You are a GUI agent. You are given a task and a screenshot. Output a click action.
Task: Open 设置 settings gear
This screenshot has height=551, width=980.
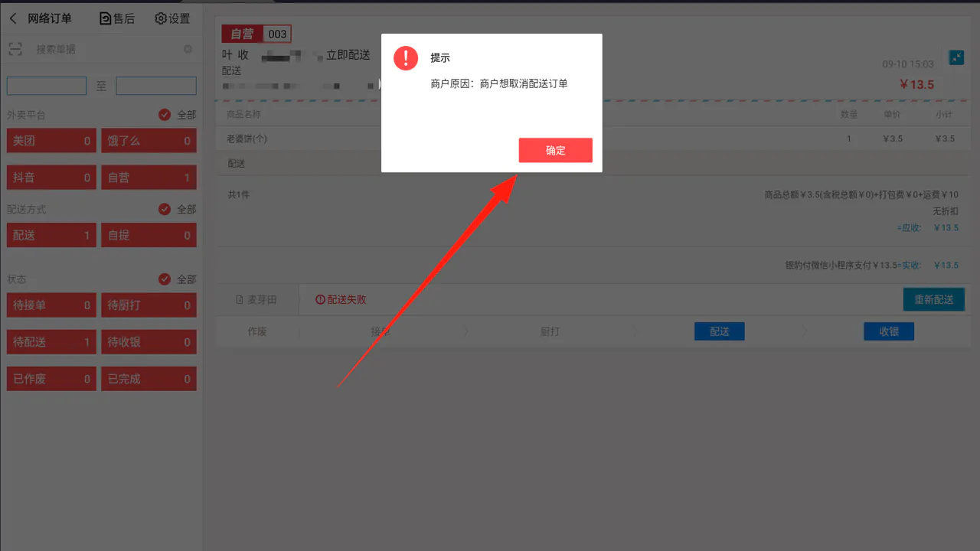point(172,18)
